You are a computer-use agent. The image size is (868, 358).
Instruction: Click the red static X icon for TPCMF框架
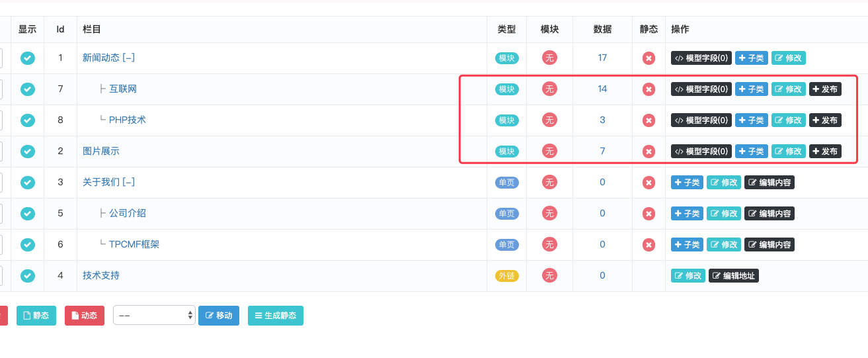(x=649, y=245)
